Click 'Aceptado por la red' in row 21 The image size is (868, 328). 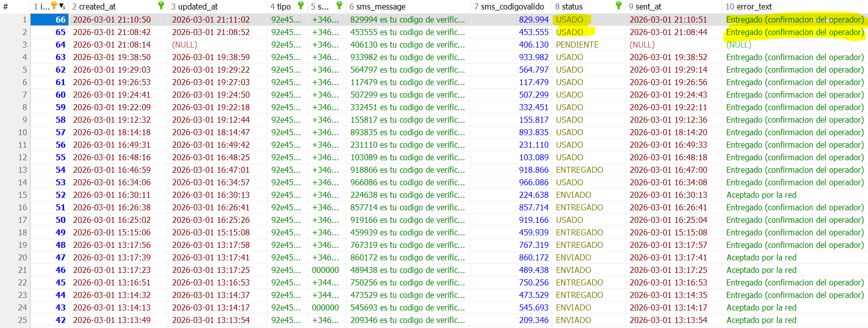[761, 270]
